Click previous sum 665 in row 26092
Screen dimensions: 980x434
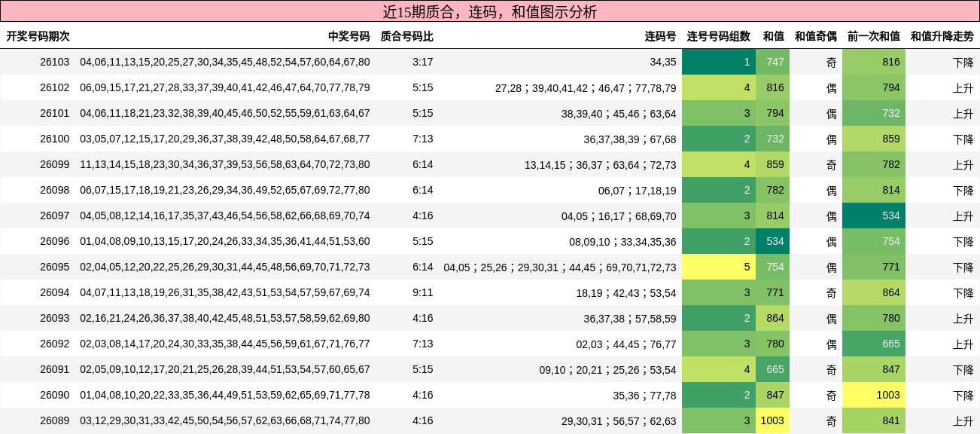pyautogui.click(x=874, y=344)
